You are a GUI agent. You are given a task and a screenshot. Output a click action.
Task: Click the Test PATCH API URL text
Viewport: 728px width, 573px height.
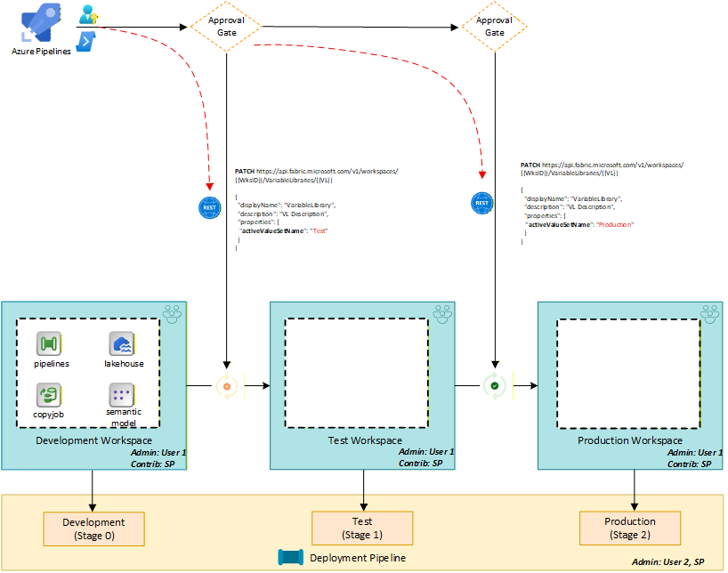point(316,174)
